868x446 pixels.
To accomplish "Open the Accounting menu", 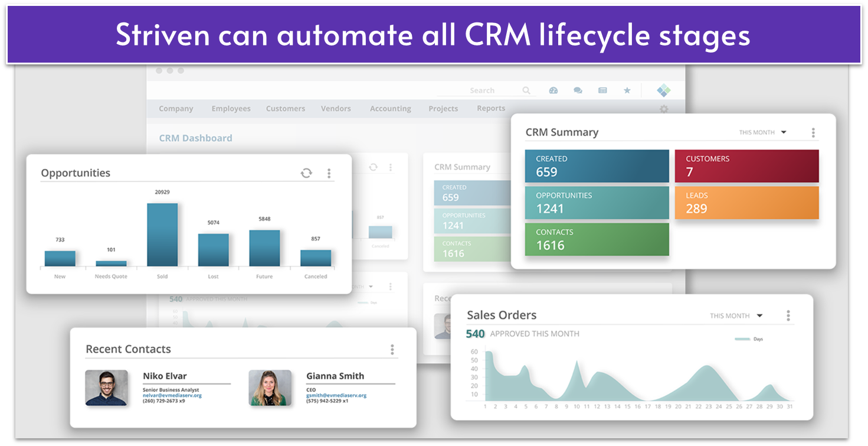I will pyautogui.click(x=390, y=109).
